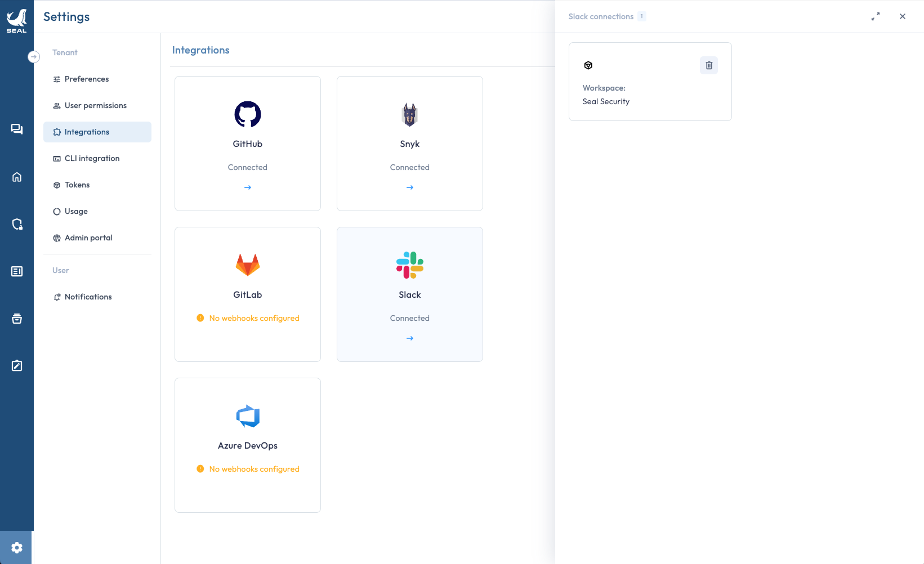The height and width of the screenshot is (564, 924).
Task: Go to the home sidebar icon
Action: tap(17, 177)
